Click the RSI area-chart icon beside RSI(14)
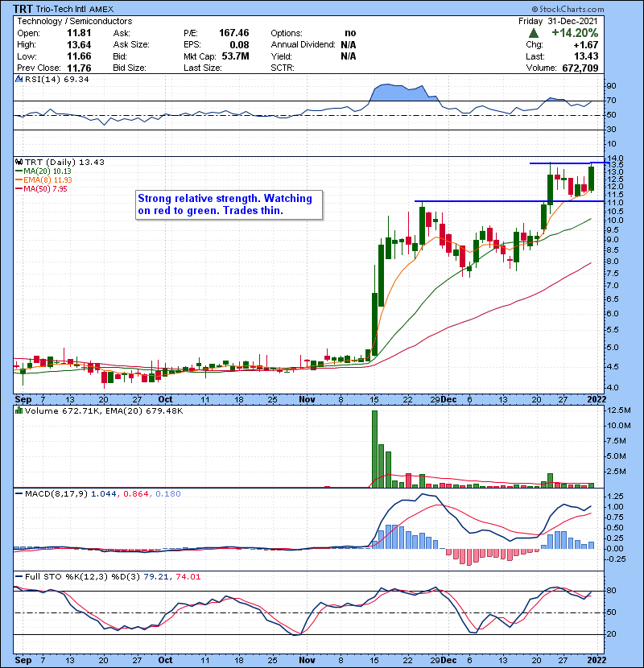 coord(19,79)
